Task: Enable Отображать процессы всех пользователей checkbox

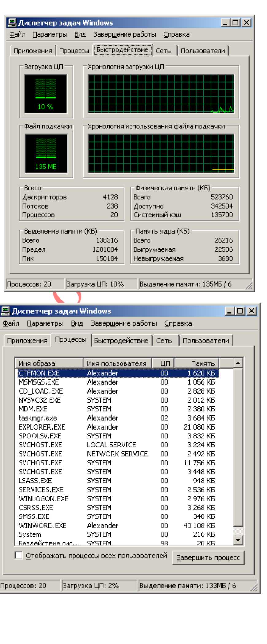Action: pyautogui.click(x=19, y=555)
